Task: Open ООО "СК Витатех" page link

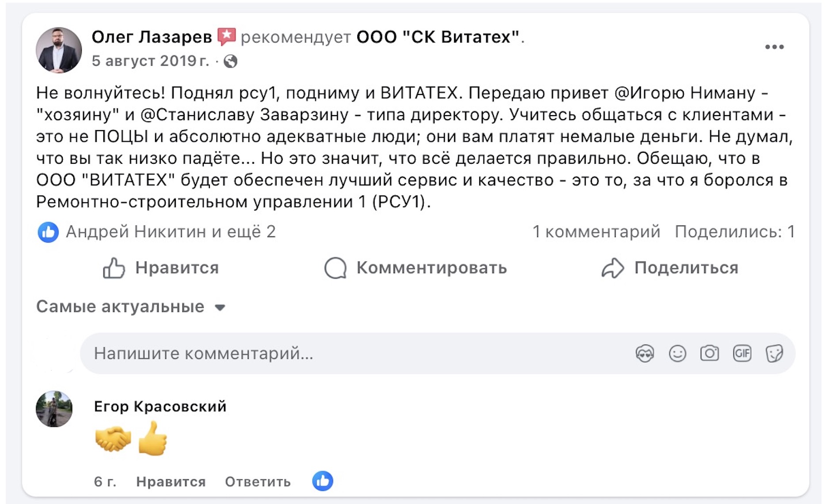Action: point(438,37)
